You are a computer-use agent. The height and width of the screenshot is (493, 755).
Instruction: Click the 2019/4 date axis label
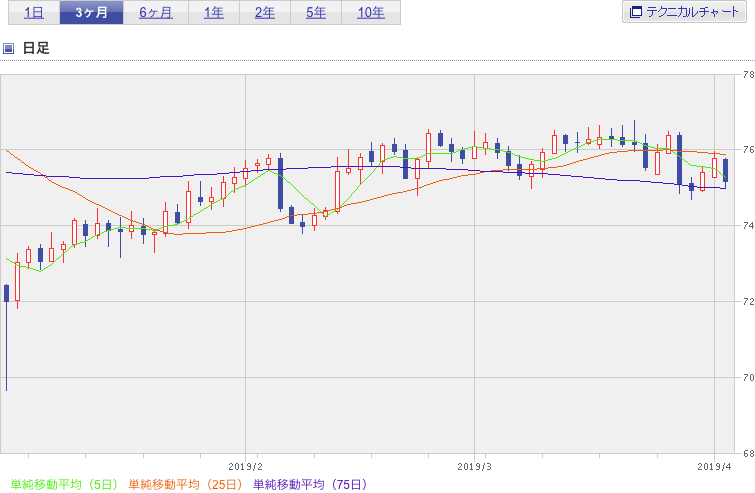coord(715,467)
